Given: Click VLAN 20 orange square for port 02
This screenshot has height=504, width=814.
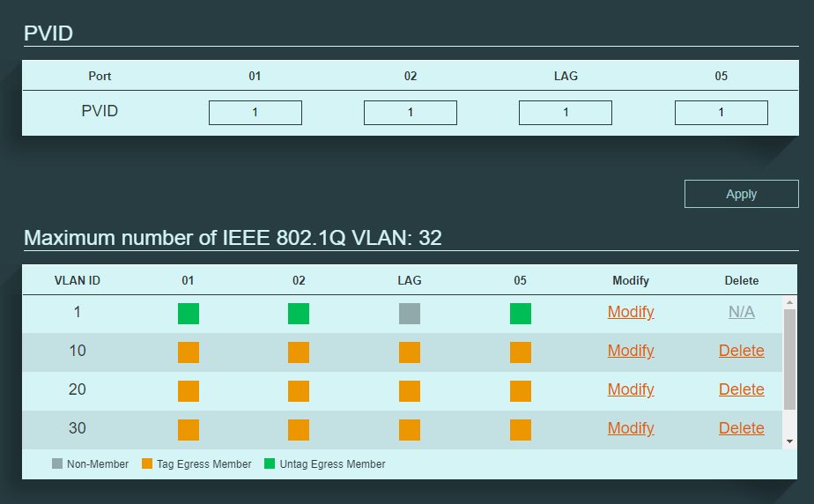Looking at the screenshot, I should (x=299, y=391).
